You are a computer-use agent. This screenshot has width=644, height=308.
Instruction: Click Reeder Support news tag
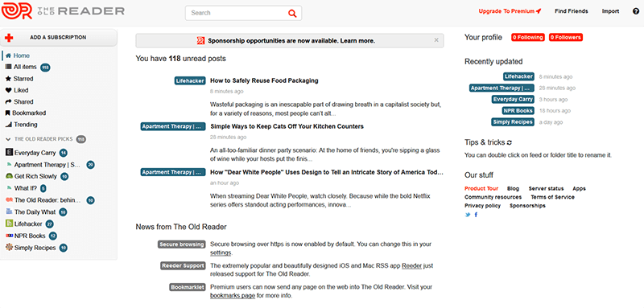(x=183, y=265)
